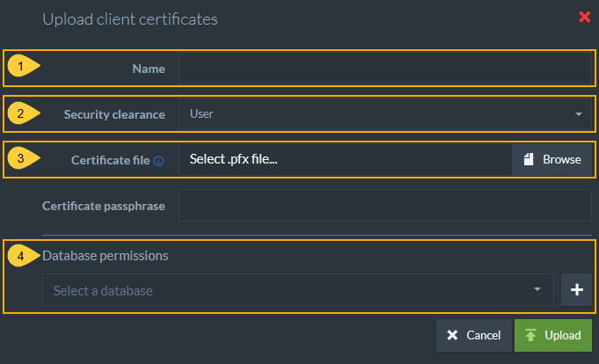Cancel the certificate upload
599x364 pixels.
(x=474, y=335)
